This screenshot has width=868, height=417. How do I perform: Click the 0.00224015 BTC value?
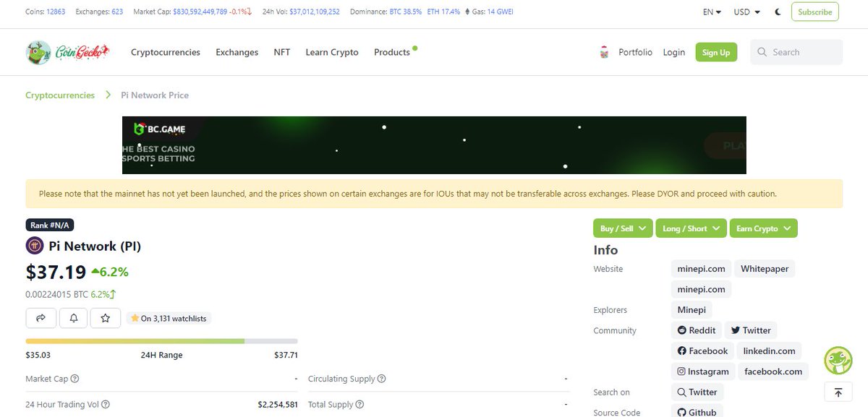tap(56, 295)
